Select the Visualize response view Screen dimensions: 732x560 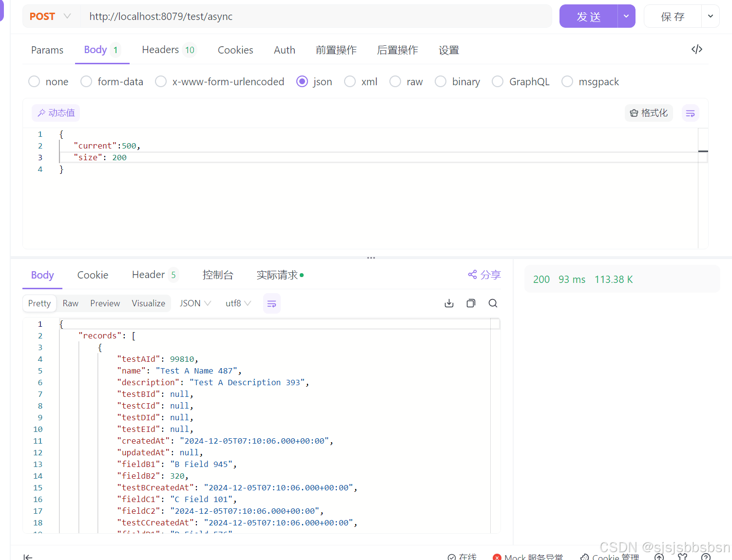(149, 303)
